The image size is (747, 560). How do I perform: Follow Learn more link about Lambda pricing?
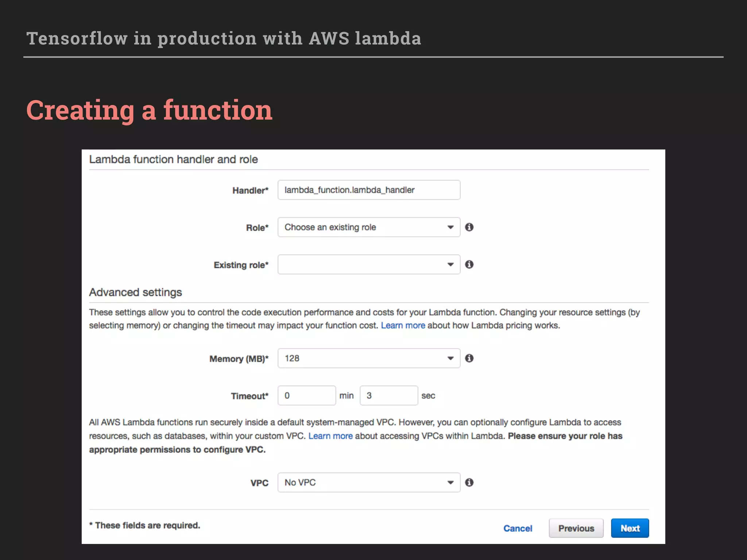pos(403,325)
